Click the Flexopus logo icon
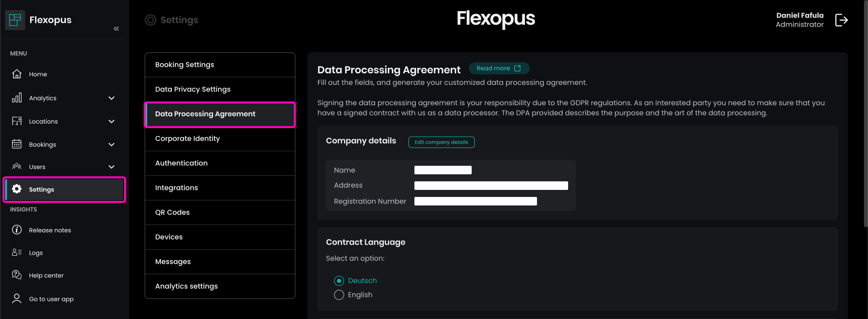The height and width of the screenshot is (319, 868). click(x=15, y=20)
